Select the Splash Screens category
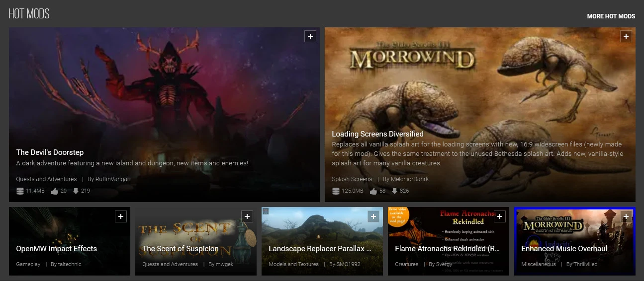Image resolution: width=644 pixels, height=281 pixels. tap(352, 179)
